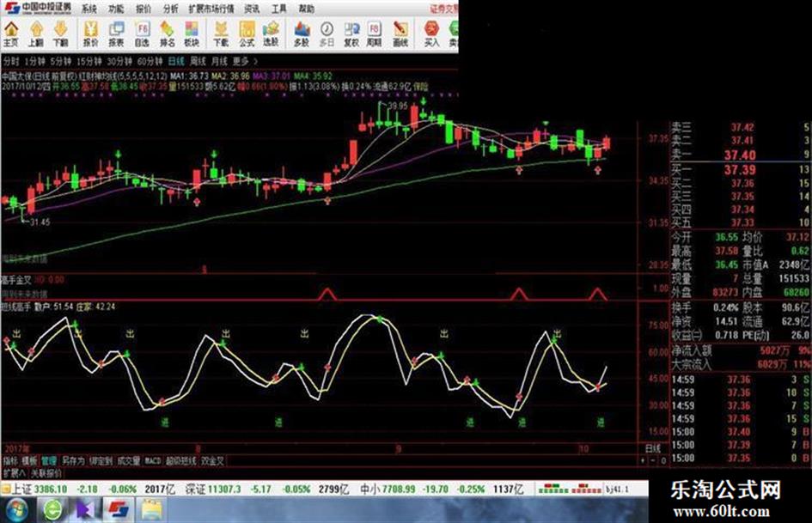
Task: Open the folder explorer taskbar icon
Action: coord(151,511)
